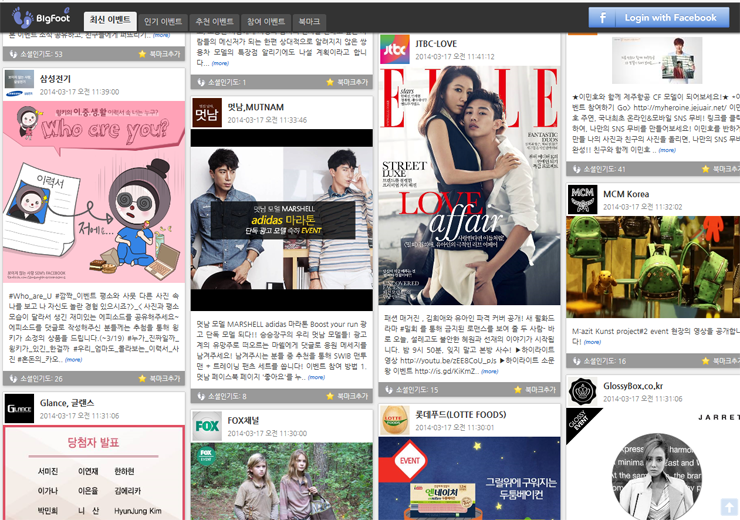Image resolution: width=740 pixels, height=520 pixels.
Task: Open the MCM green backpacks image
Action: [x=653, y=267]
